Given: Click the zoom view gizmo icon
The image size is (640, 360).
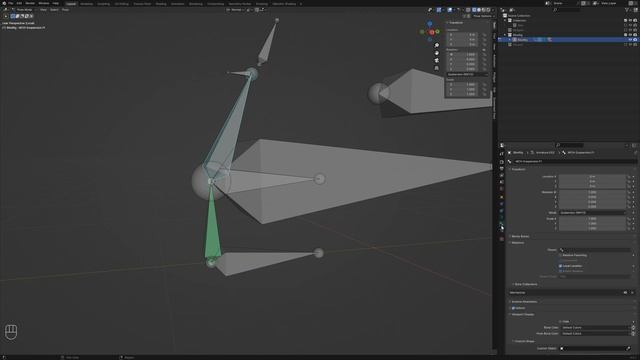Looking at the screenshot, I should [437, 45].
